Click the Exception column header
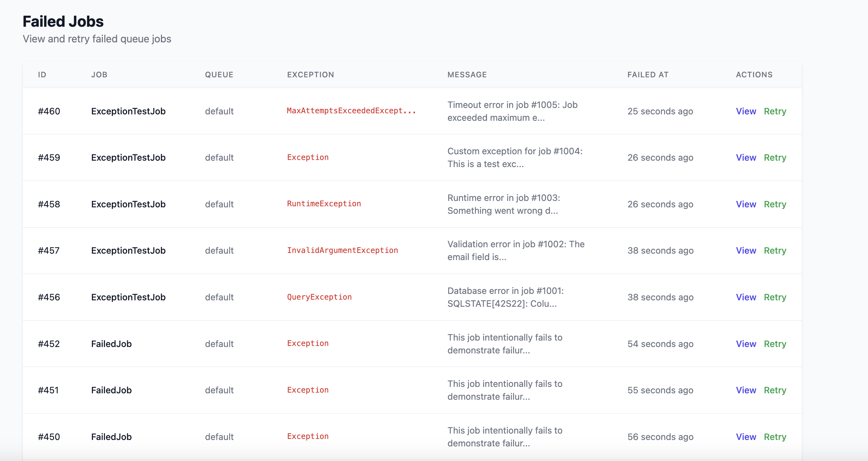This screenshot has width=868, height=461. coord(310,75)
